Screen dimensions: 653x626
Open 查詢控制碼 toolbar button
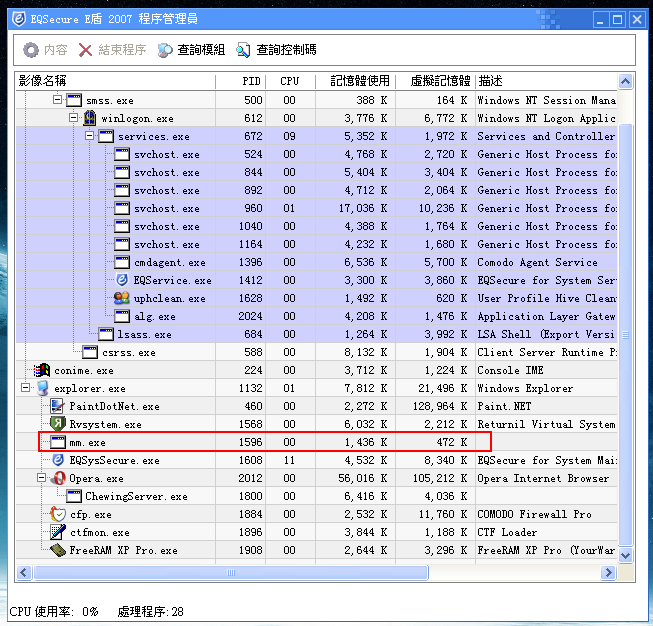pyautogui.click(x=276, y=50)
